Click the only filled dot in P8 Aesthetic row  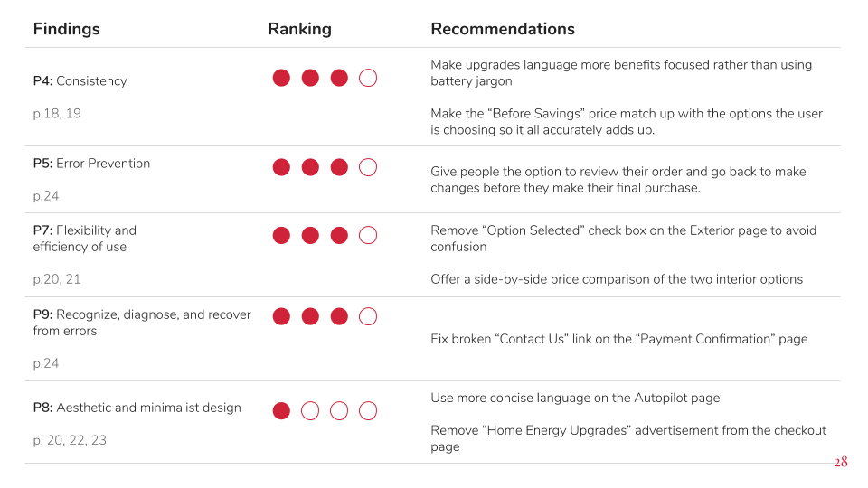pos(281,411)
